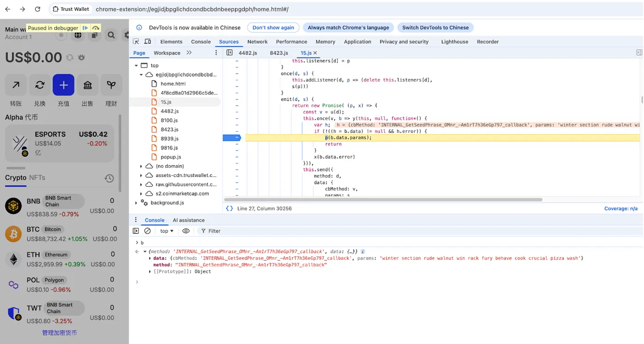
Task: Clear the console with the clear icon
Action: pyautogui.click(x=148, y=231)
